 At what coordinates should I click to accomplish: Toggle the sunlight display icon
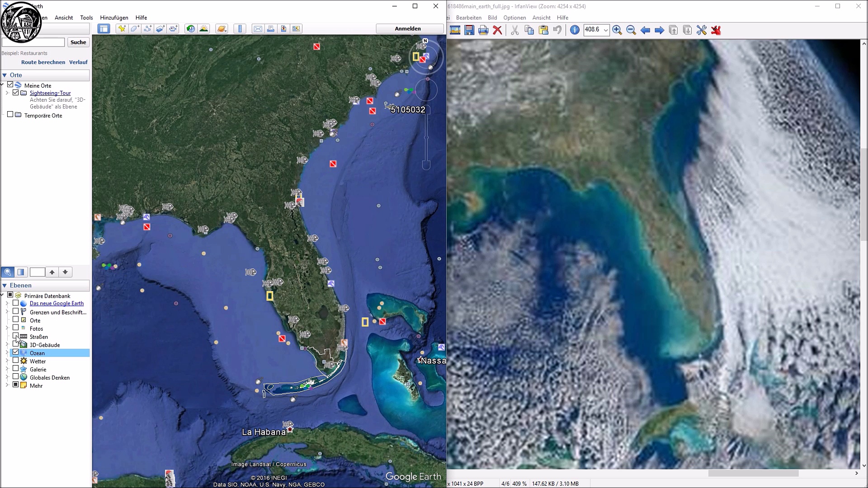tap(204, 29)
